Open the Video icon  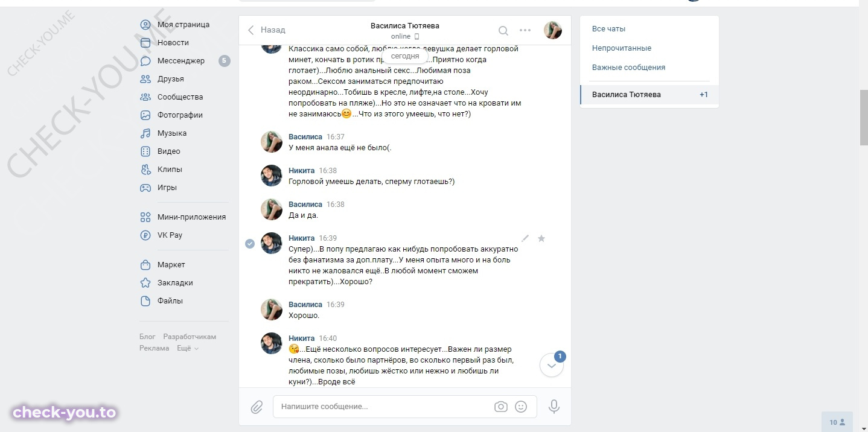click(145, 151)
